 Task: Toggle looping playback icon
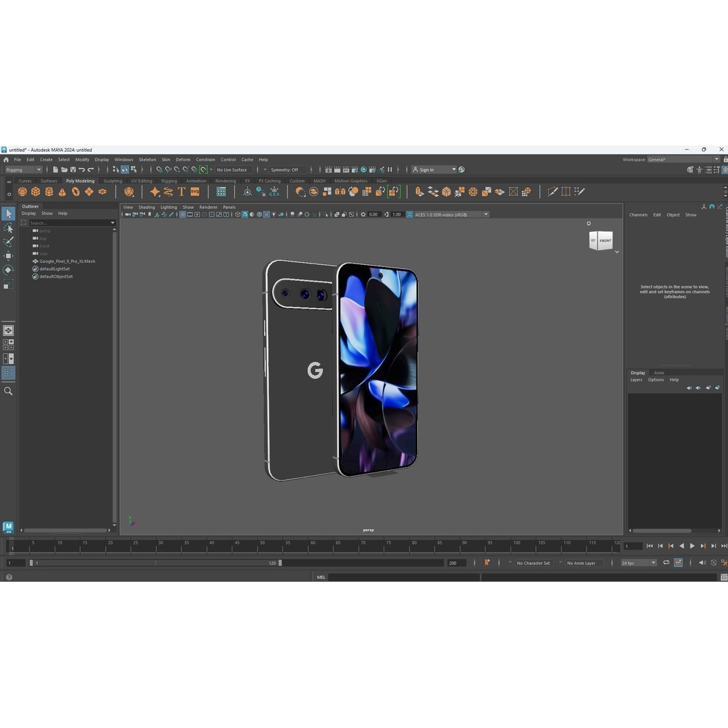666,563
